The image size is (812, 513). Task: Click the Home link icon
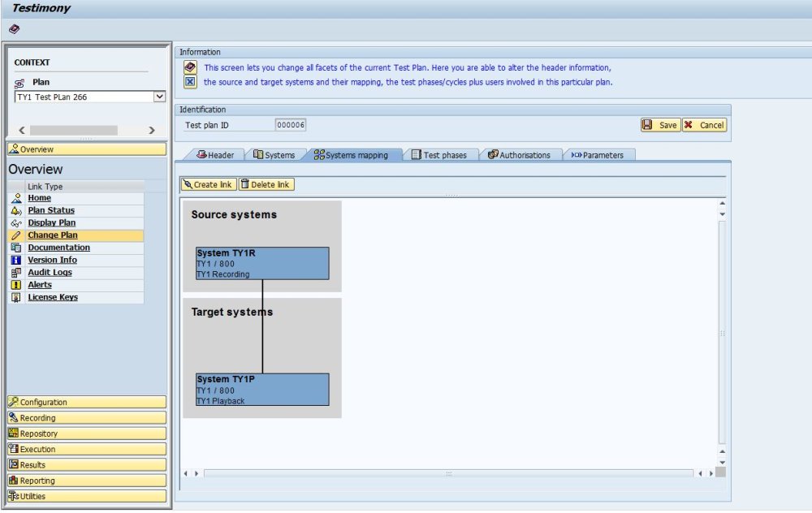[16, 198]
